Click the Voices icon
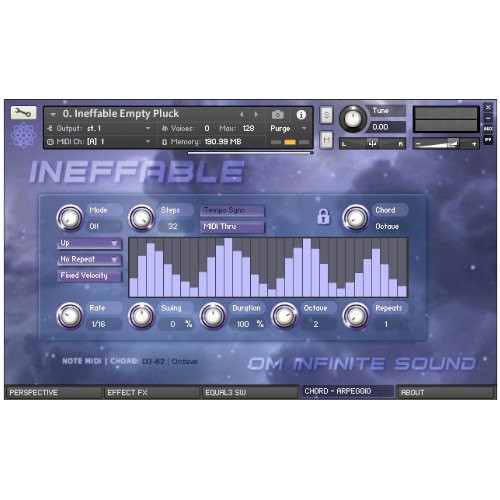Viewport: 500px width, 500px height. tap(165, 128)
